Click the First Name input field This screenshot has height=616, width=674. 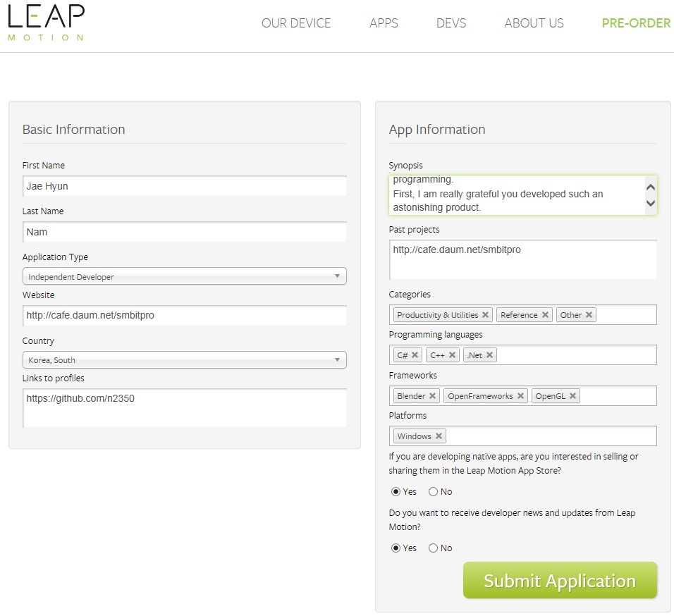(x=184, y=186)
